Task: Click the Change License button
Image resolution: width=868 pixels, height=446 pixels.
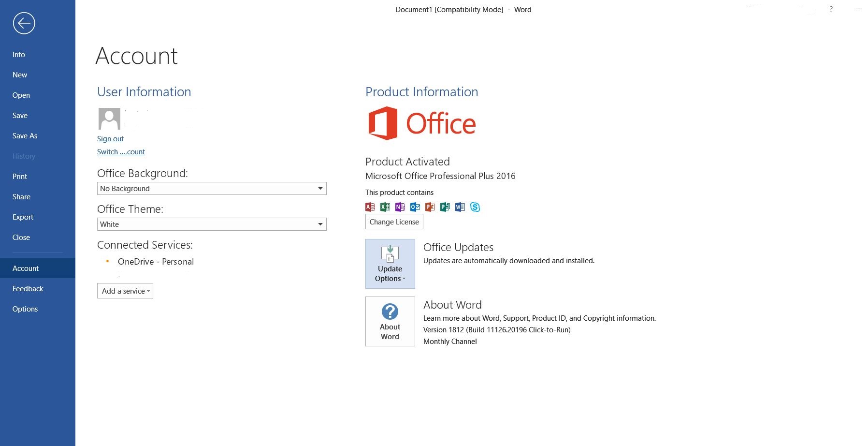Action: coord(394,222)
